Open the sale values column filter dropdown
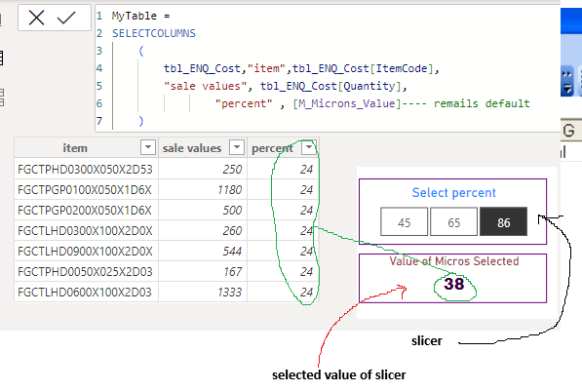582x392 pixels. (x=237, y=147)
